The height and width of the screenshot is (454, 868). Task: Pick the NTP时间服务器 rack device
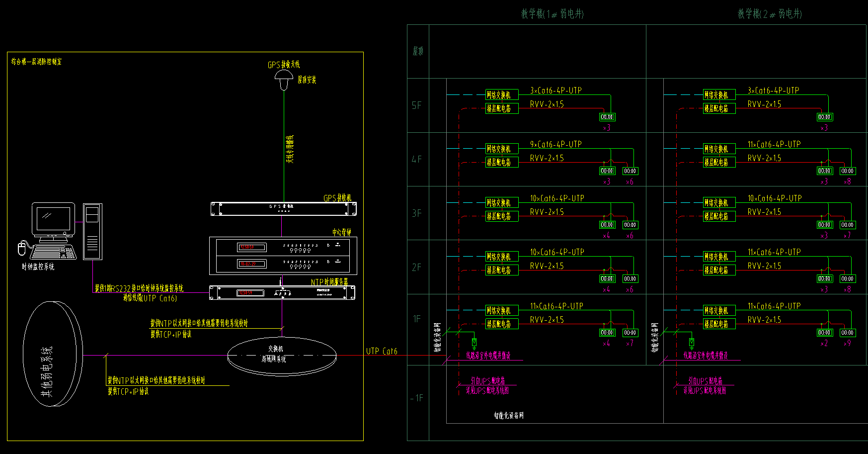click(282, 292)
